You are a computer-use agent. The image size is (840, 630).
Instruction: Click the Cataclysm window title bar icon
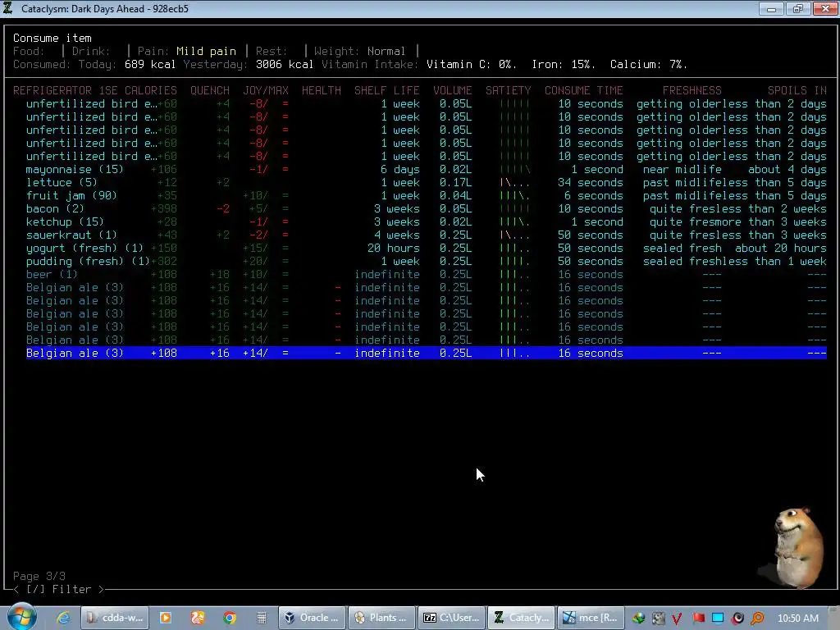coord(7,8)
